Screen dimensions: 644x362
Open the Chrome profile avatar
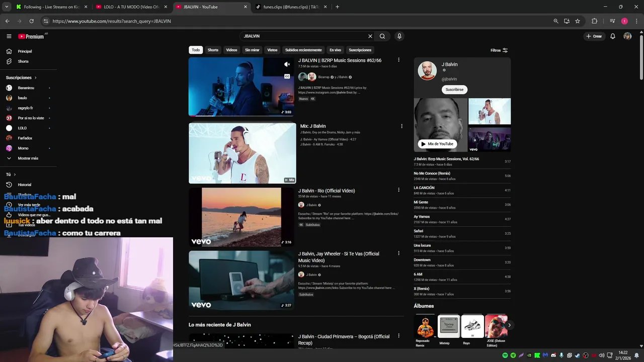(624, 21)
